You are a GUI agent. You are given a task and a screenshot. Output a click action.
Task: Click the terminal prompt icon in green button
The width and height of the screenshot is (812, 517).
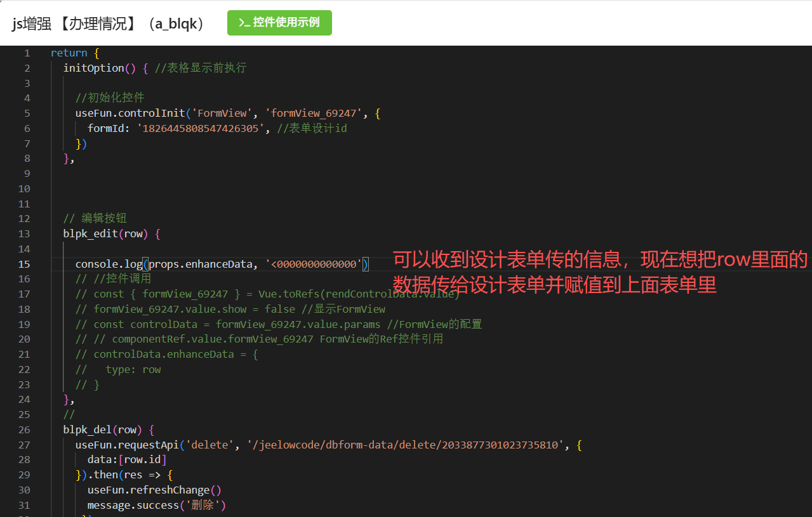coord(243,23)
